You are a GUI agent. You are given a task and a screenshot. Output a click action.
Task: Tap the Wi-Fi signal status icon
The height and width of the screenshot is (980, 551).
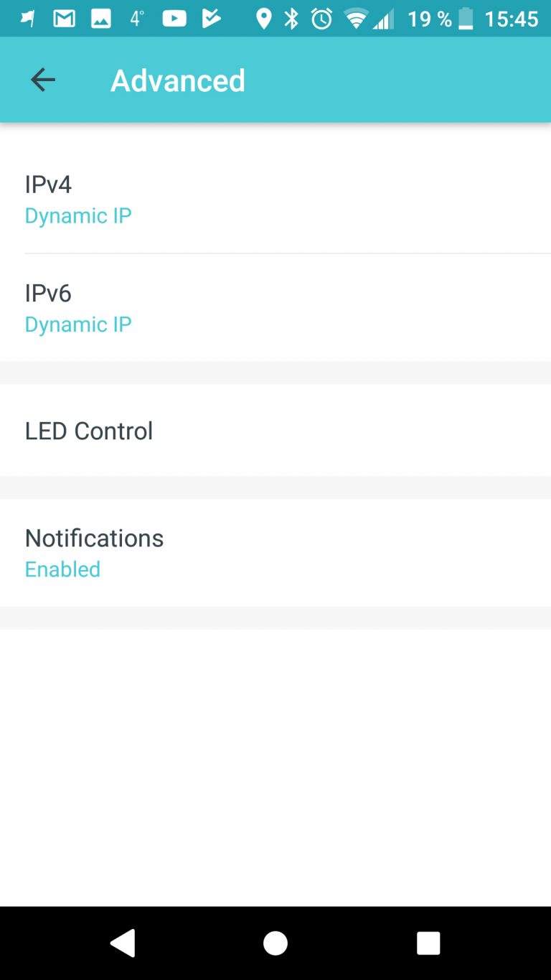click(356, 19)
